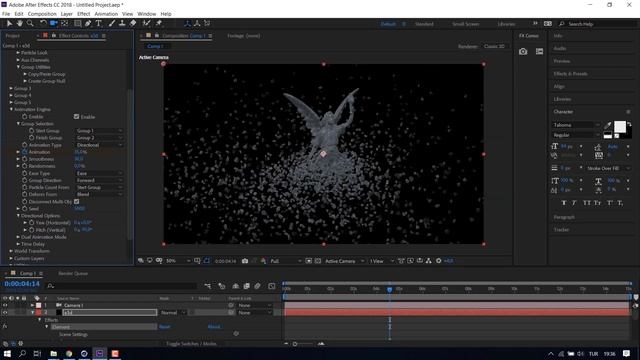
Task: Toggle the Smoothness property stopwatch
Action: click(24, 159)
